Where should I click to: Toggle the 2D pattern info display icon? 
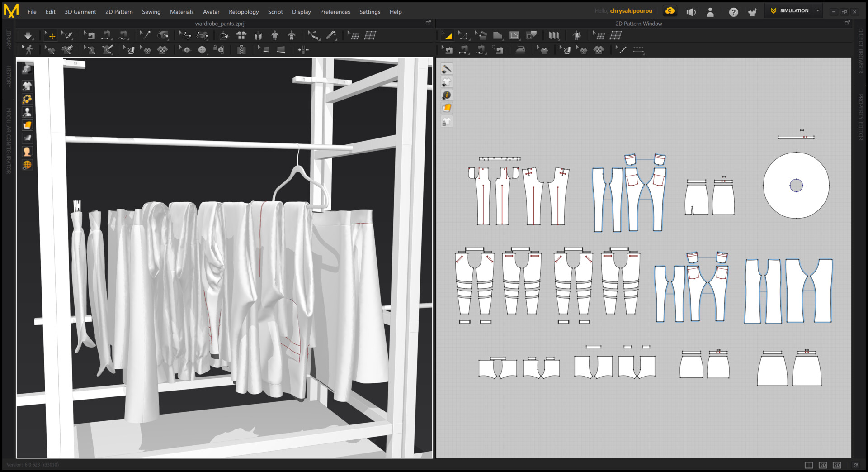point(447,95)
